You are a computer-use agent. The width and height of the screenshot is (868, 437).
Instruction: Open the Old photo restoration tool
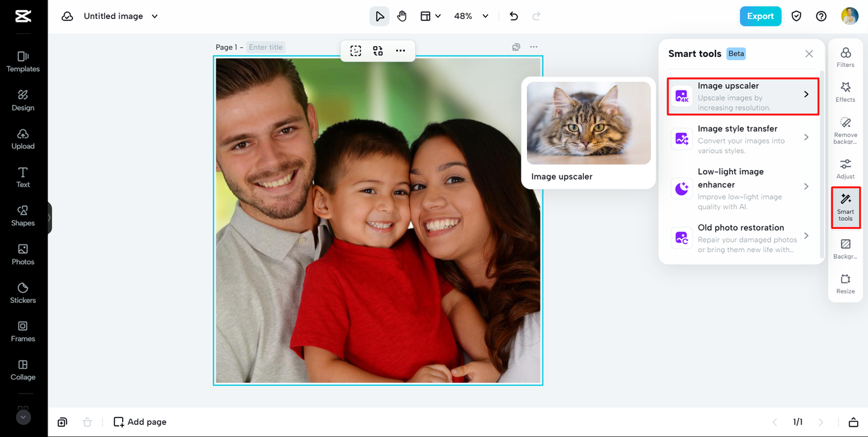[743, 238]
